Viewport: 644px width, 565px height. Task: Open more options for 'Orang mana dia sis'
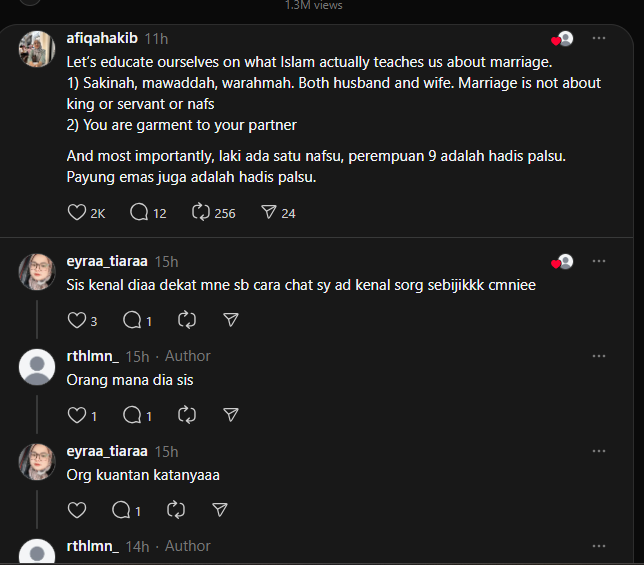[599, 356]
